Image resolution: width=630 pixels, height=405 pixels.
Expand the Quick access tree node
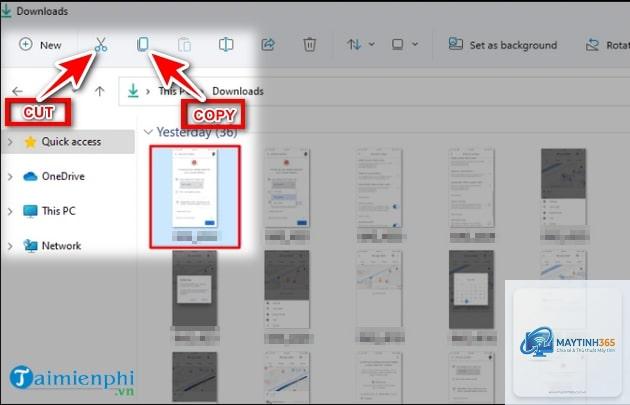(10, 141)
